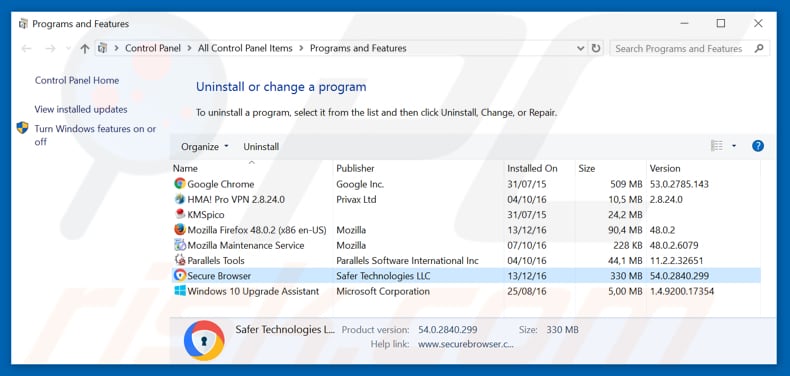Expand the view options dropdown arrow

pos(734,146)
